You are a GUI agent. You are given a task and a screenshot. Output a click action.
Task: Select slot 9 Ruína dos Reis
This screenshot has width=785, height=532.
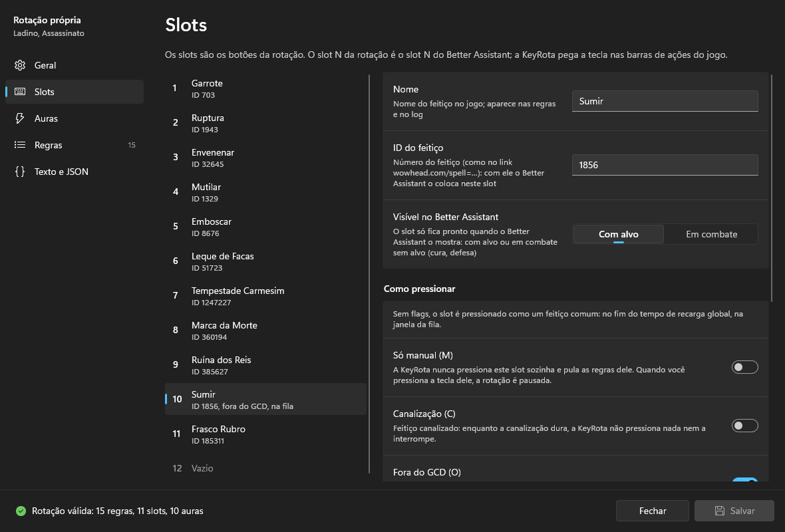[266, 365]
